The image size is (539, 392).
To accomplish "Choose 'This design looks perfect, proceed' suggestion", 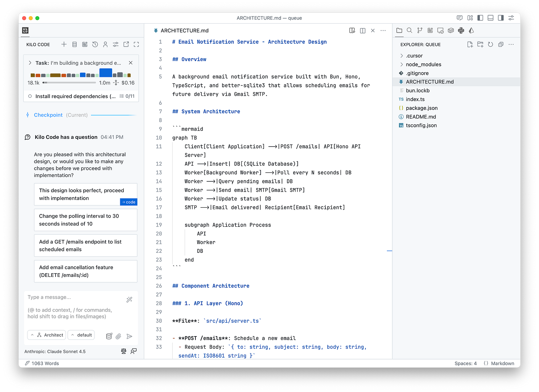I will 86,194.
